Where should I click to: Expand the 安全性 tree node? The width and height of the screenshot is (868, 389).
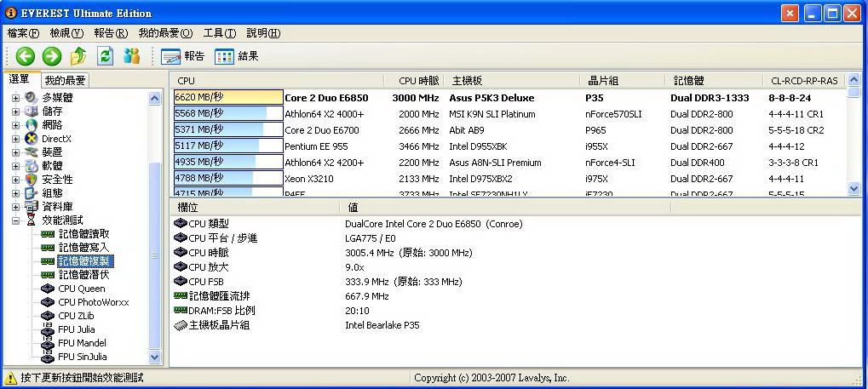point(15,180)
